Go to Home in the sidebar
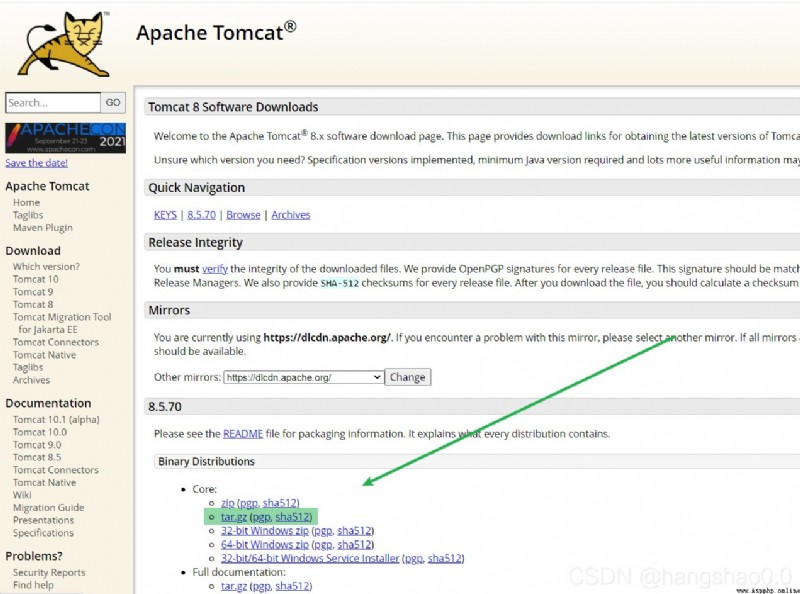Screen dimensions: 800x594 [26, 203]
